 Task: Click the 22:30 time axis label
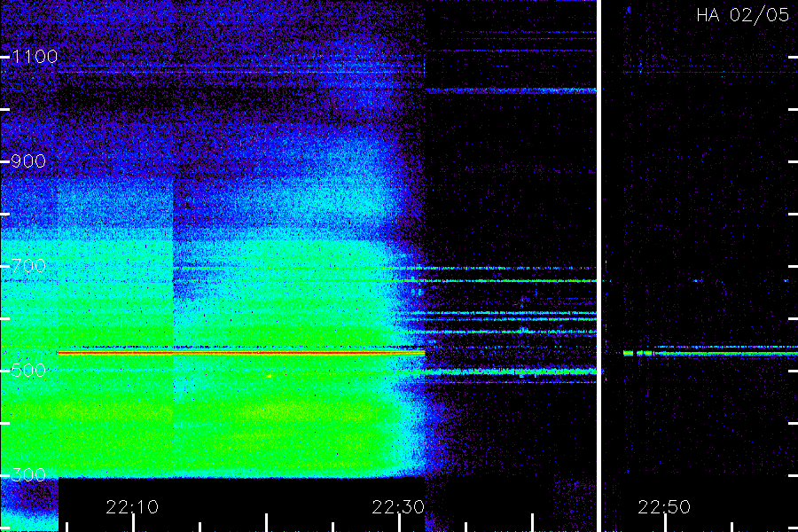tap(398, 507)
